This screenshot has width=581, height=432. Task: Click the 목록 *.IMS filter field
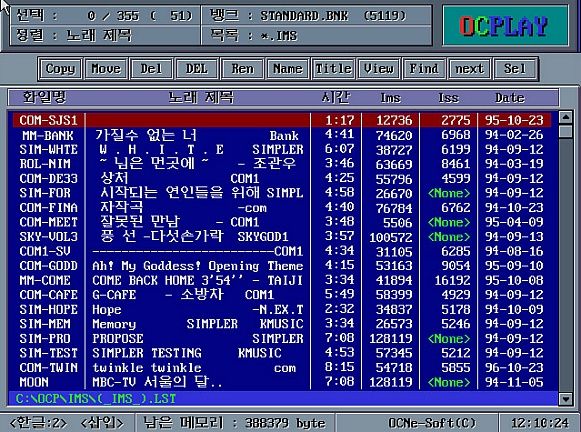point(317,36)
